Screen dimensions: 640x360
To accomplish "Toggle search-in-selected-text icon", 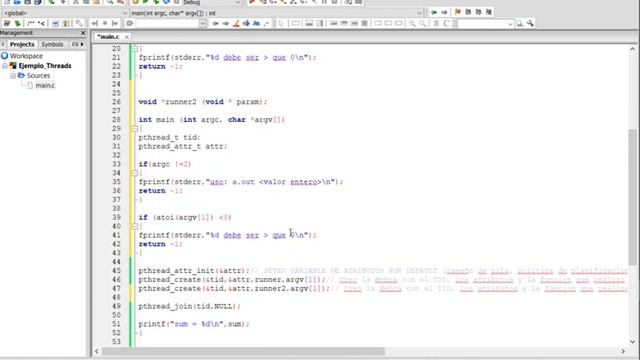I will pyautogui.click(x=246, y=23).
